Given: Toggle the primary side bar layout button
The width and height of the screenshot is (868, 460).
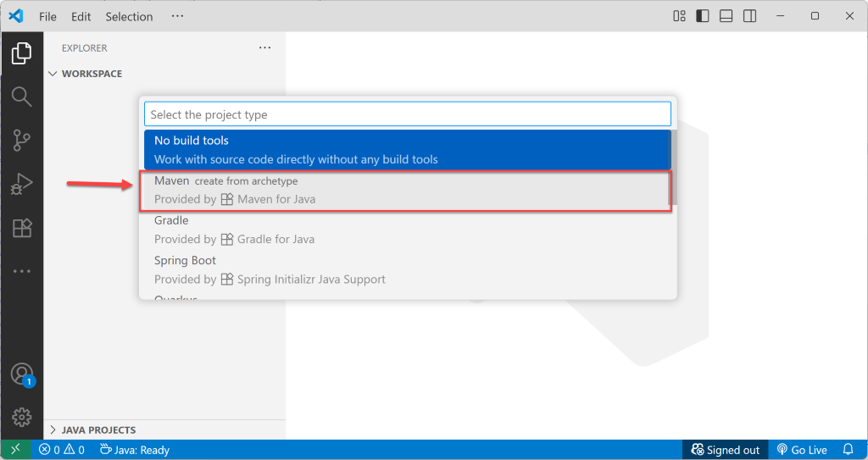Looking at the screenshot, I should tap(703, 16).
